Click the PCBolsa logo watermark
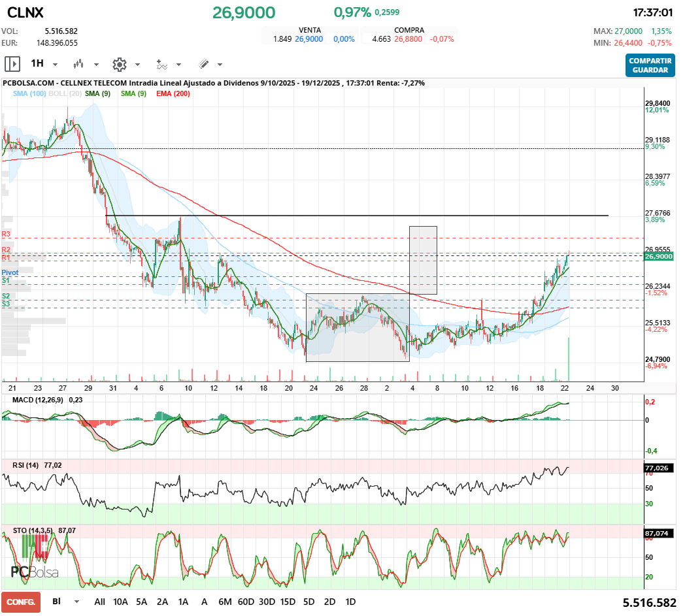This screenshot has height=616, width=685. (x=34, y=573)
